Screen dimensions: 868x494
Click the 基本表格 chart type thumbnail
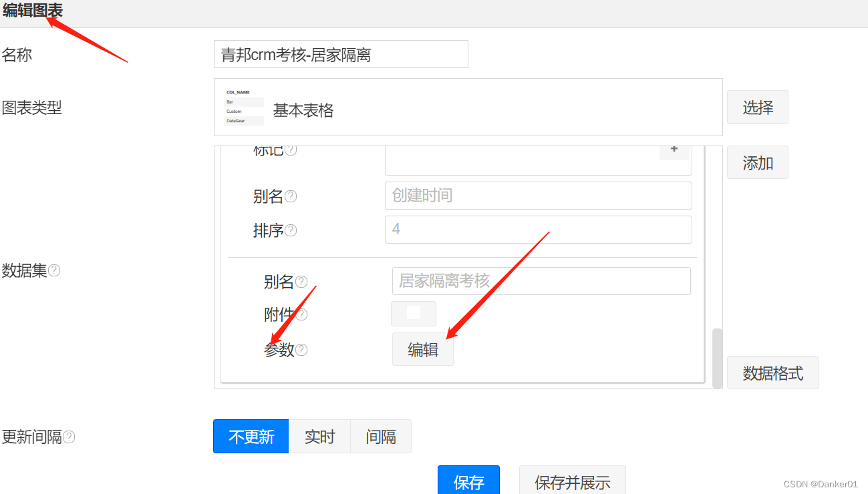coord(245,107)
